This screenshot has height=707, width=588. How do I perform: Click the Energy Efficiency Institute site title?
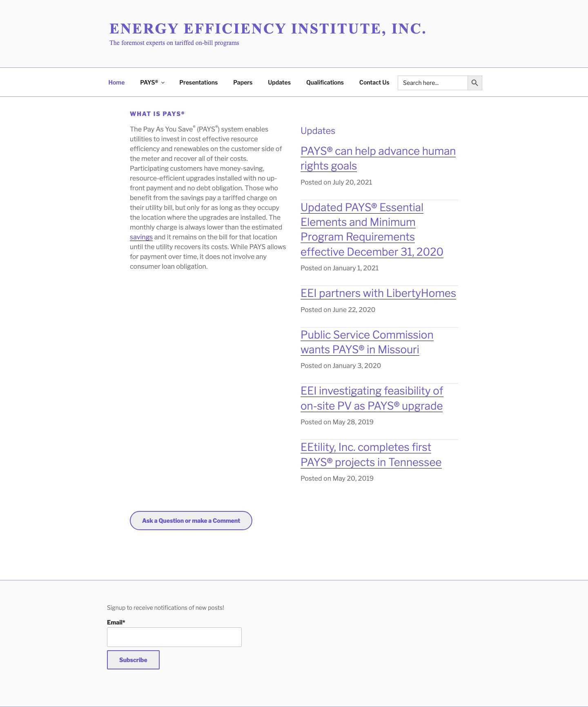coord(268,29)
